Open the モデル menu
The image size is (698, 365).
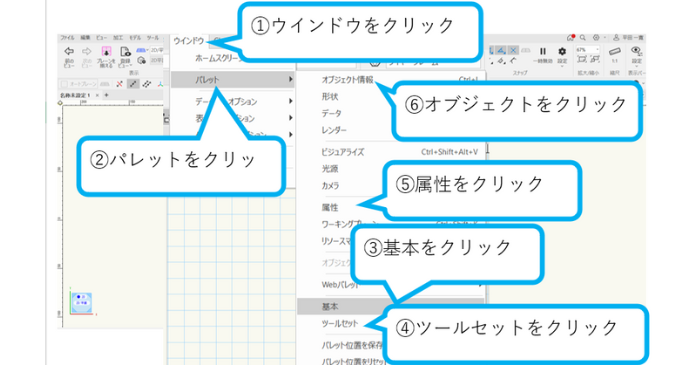[135, 38]
